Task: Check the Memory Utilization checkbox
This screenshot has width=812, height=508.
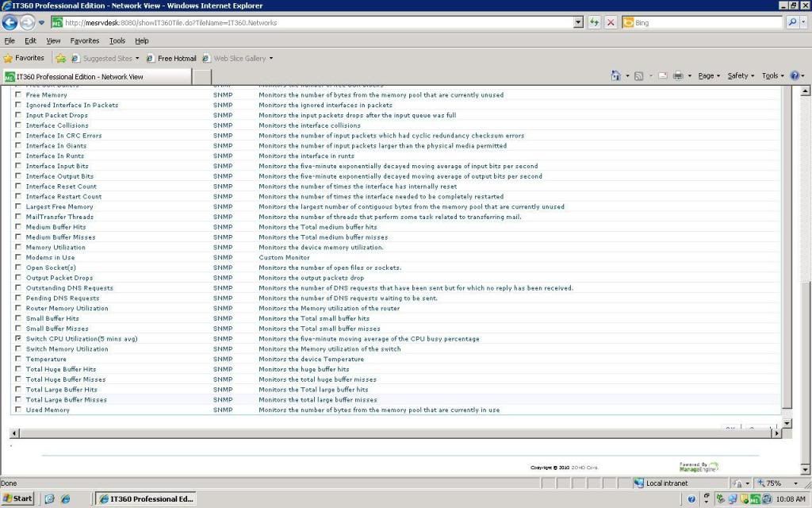Action: click(18, 247)
